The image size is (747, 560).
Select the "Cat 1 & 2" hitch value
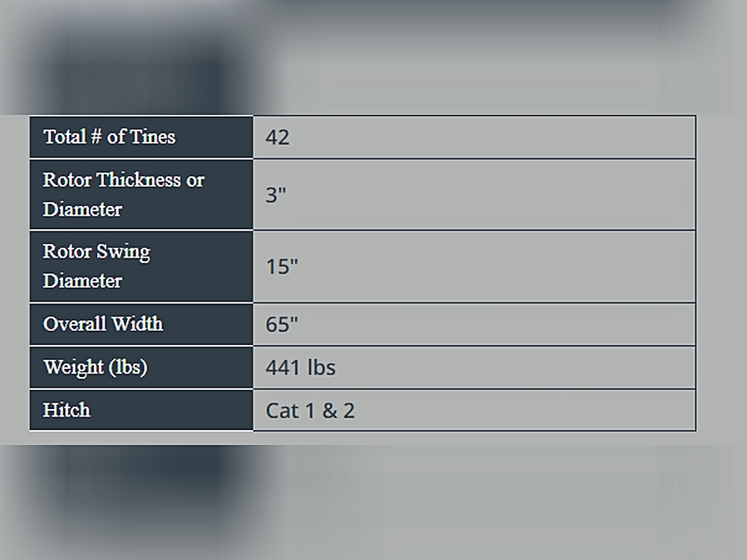click(310, 411)
